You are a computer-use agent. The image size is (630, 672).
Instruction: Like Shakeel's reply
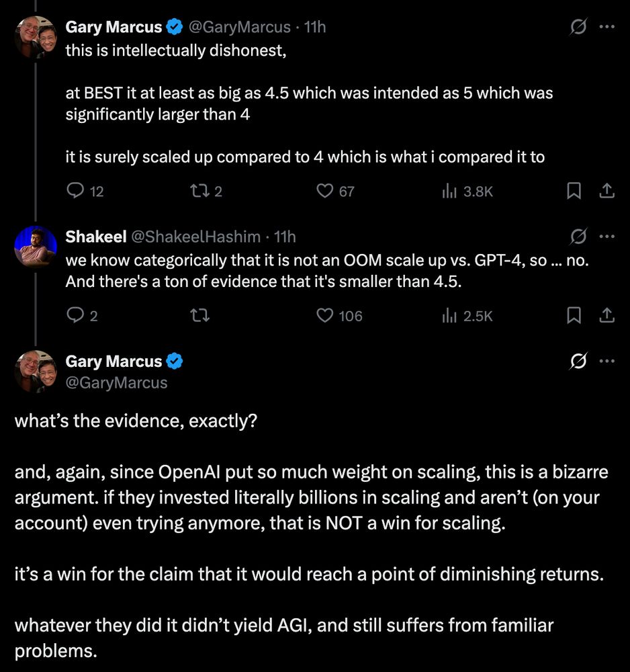coord(324,315)
